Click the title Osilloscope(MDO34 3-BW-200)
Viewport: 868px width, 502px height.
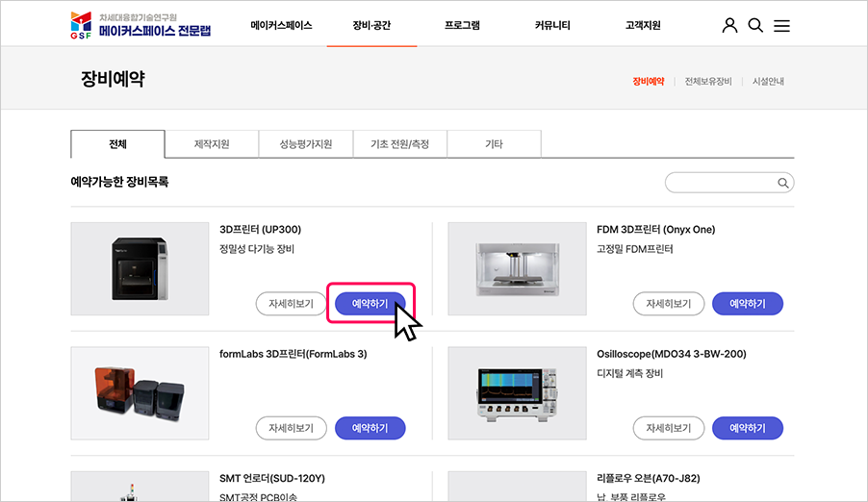pyautogui.click(x=672, y=354)
